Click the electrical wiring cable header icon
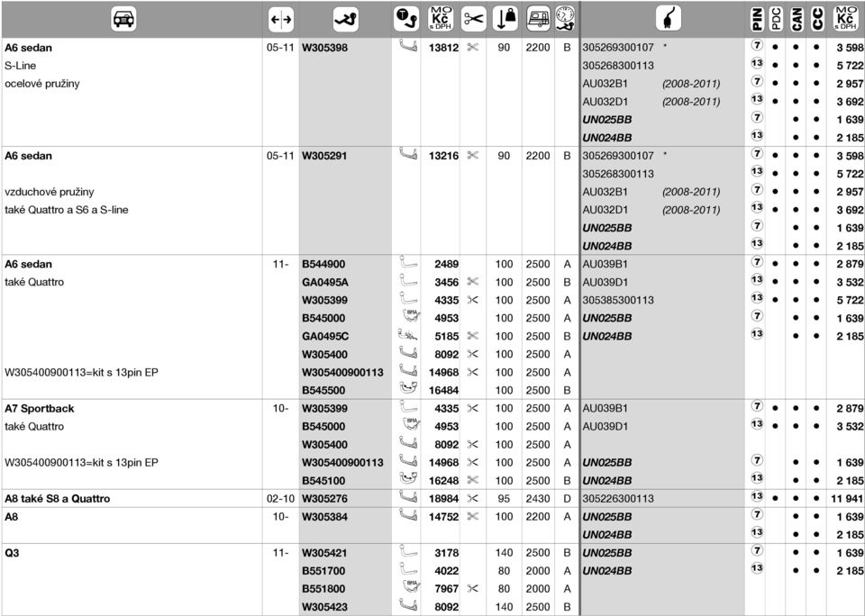Screen dimensions: 865x616 tap(669, 19)
